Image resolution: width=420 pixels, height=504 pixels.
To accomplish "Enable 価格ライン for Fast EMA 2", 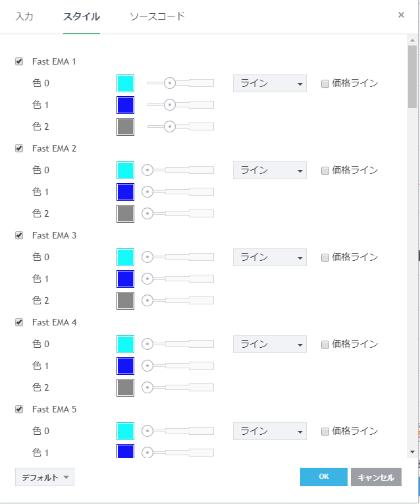I will [325, 170].
